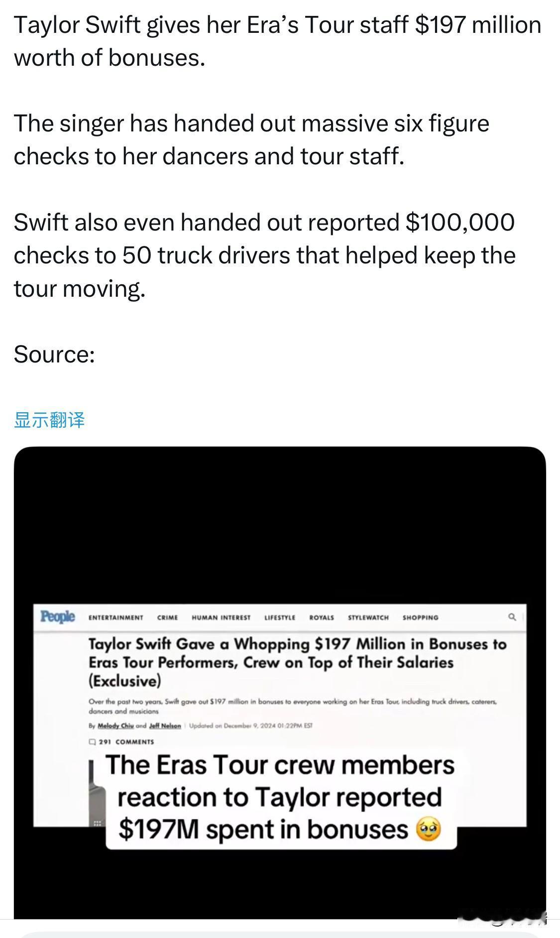Click the People magazine logo
The width and height of the screenshot is (560, 938).
(x=58, y=616)
